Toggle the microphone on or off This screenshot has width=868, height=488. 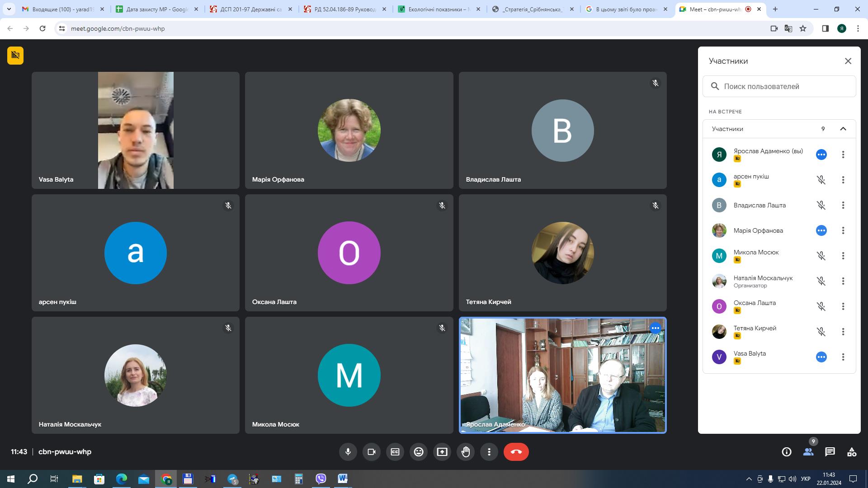click(x=348, y=452)
